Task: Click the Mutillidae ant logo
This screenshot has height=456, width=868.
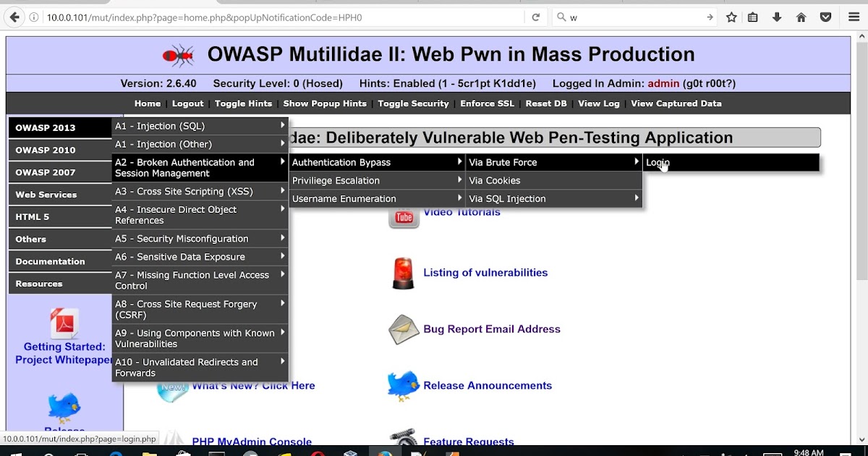Action: (x=178, y=55)
